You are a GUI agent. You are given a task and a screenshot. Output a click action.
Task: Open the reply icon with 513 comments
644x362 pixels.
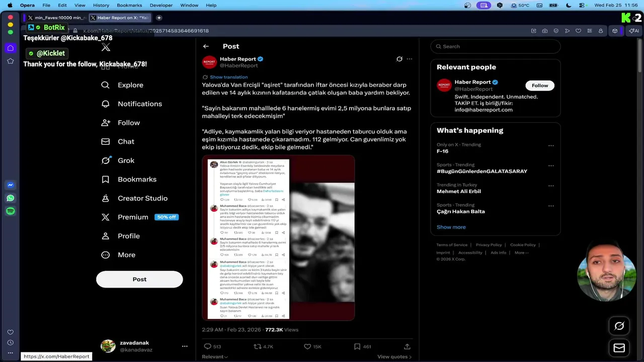click(x=207, y=346)
